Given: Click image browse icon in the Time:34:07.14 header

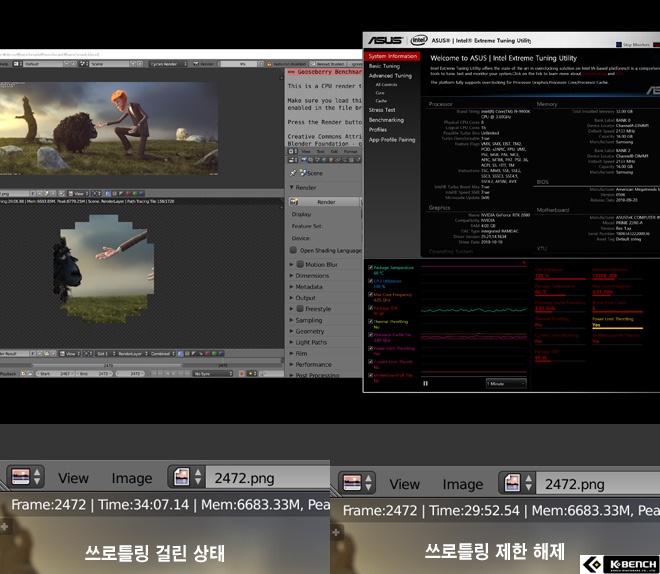Looking at the screenshot, I should coord(186,477).
